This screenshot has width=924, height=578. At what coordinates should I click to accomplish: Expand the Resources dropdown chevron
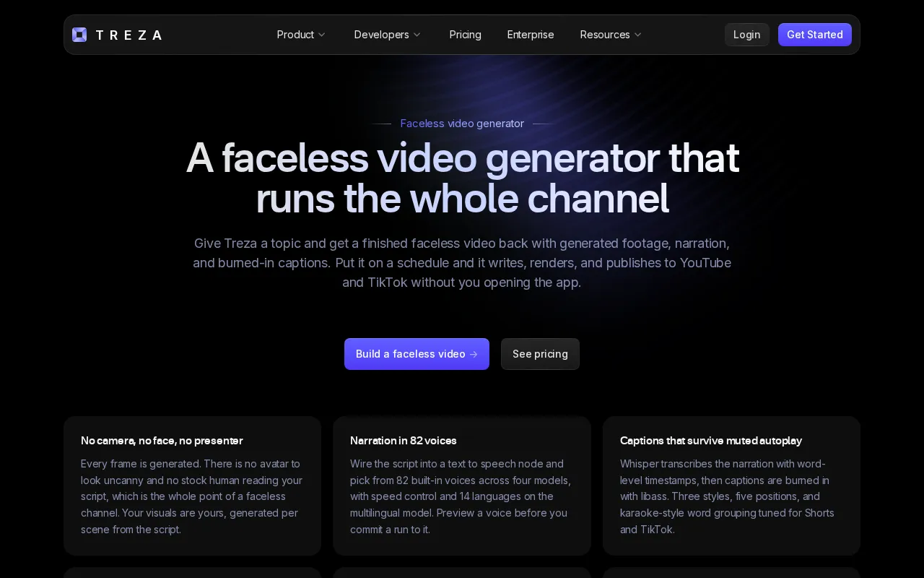click(x=638, y=35)
